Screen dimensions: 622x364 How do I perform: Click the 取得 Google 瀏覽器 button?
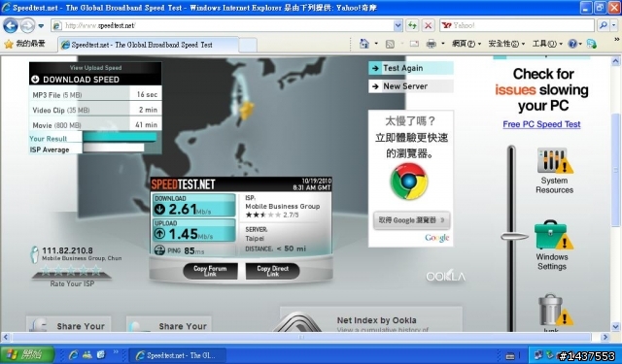click(x=411, y=220)
